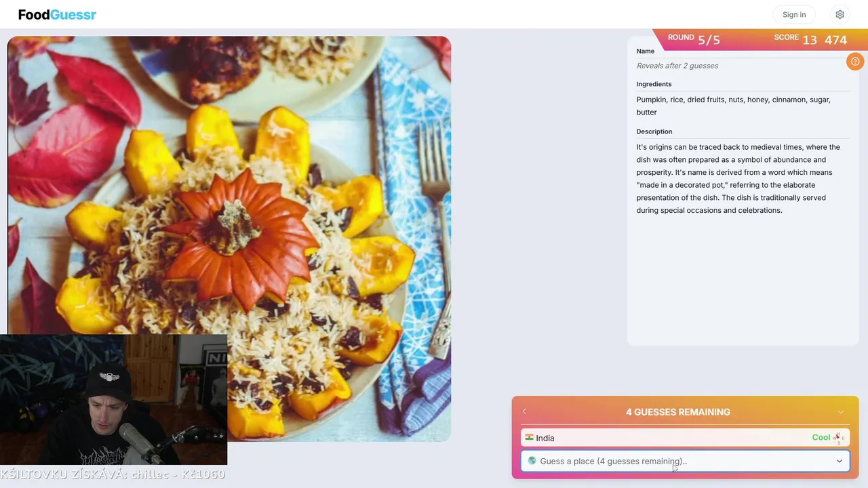Click the '4 GUESSES REMAINING' header
This screenshot has height=488, width=868.
click(678, 412)
